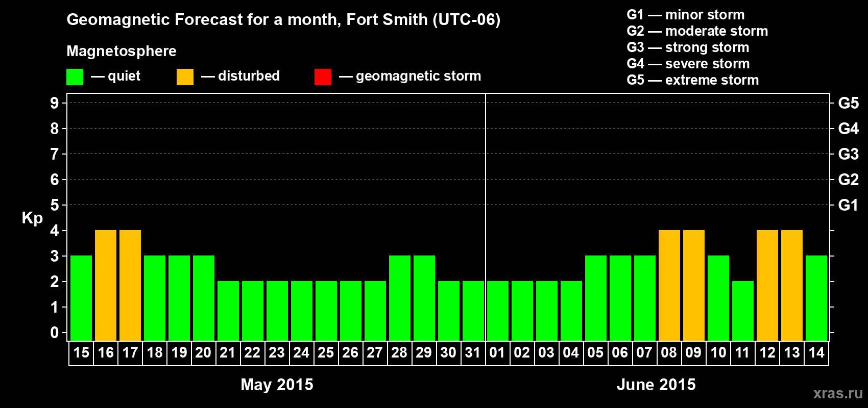Select the orange bar for May 16
Image resolution: width=868 pixels, height=408 pixels.
pyautogui.click(x=106, y=285)
